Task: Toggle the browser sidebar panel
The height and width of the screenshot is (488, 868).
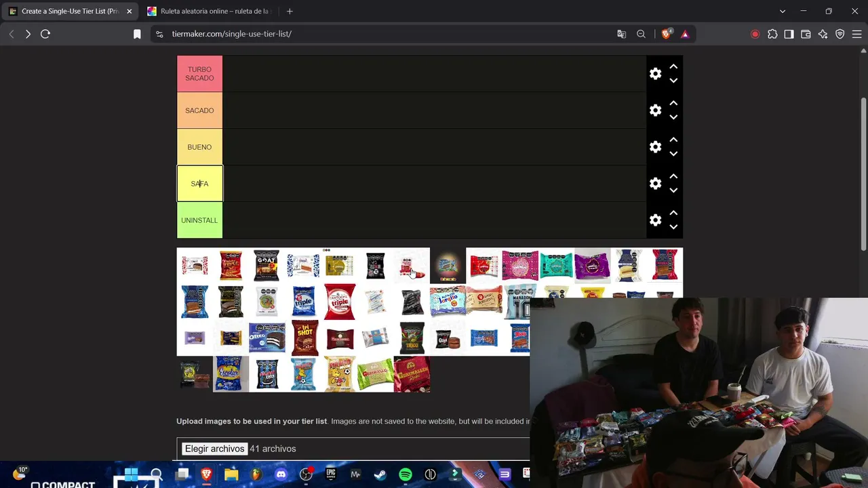Action: [789, 34]
